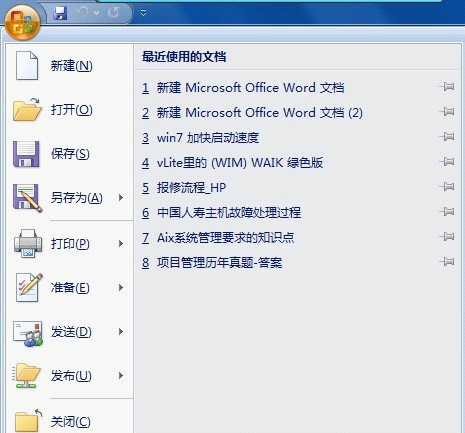Click the floppy-with-pencil icon for 另存为

28,198
